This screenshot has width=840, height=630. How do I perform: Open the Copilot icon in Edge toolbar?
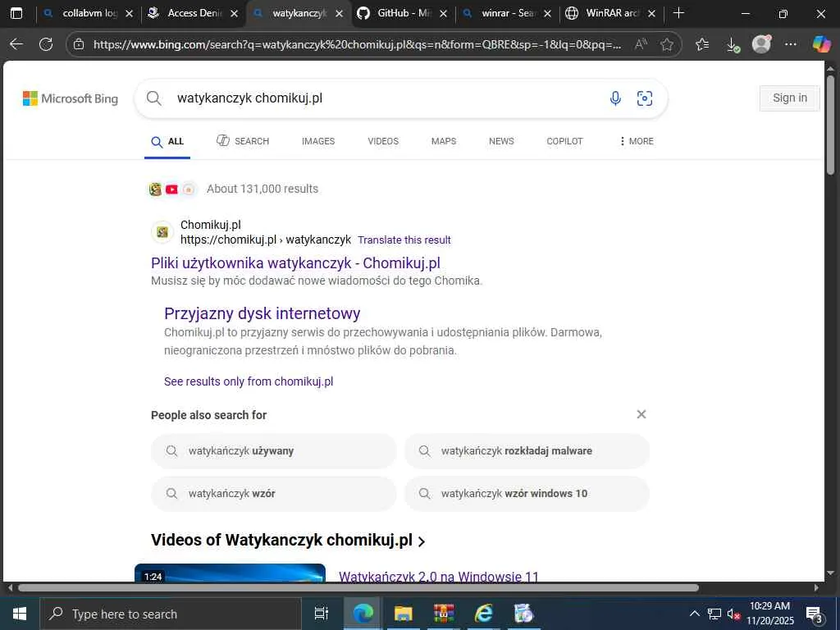coord(820,44)
